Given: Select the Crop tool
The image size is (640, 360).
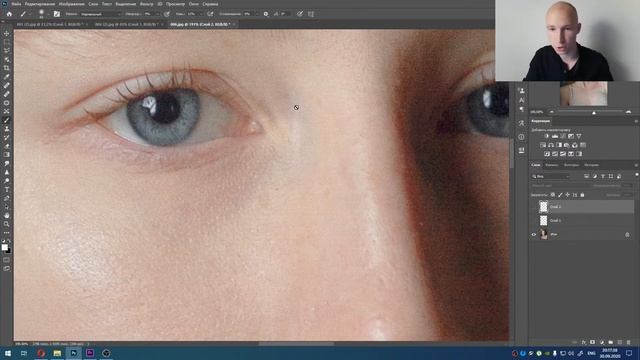Looking at the screenshot, I should pos(7,68).
